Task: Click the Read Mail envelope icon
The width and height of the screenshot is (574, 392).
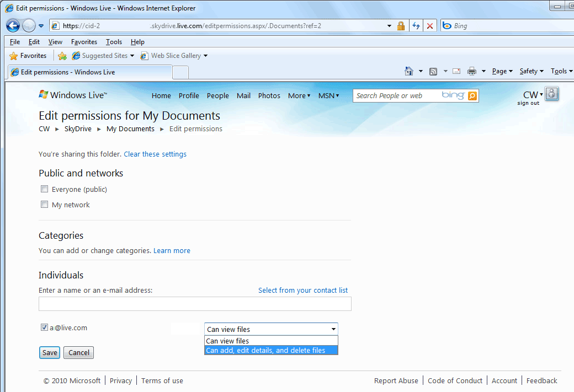Action: 456,71
